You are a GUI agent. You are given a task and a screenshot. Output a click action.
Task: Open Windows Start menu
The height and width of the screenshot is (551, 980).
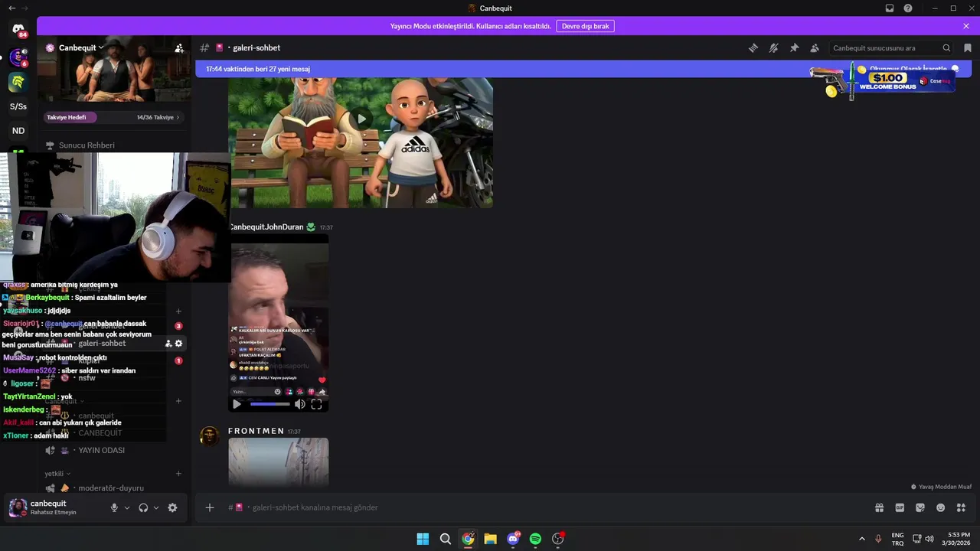tap(423, 539)
